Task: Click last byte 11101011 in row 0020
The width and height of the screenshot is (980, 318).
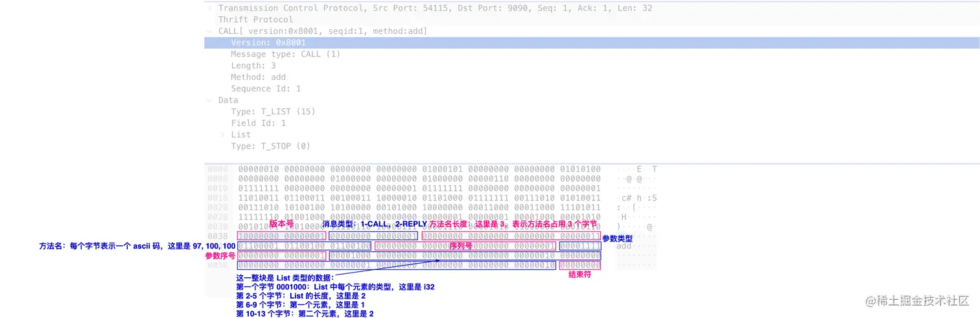Action: coord(580,208)
